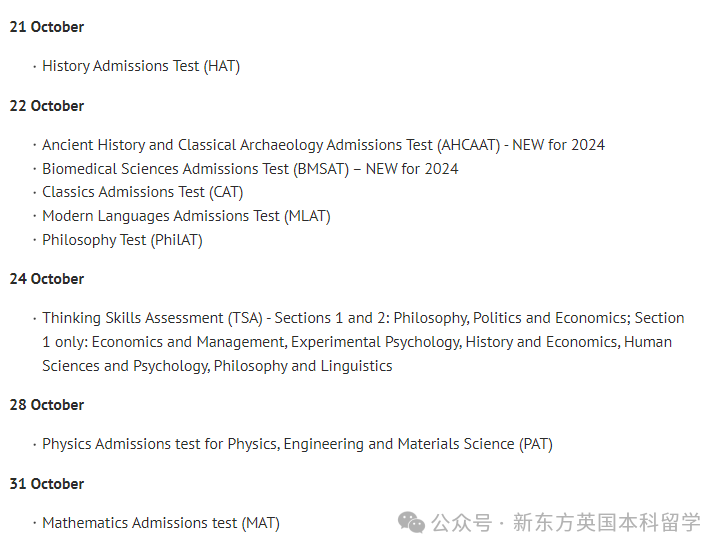Screen dimensions: 724x552
Task: Select Philosophy Test (PhilAT) entry
Action: 122,240
